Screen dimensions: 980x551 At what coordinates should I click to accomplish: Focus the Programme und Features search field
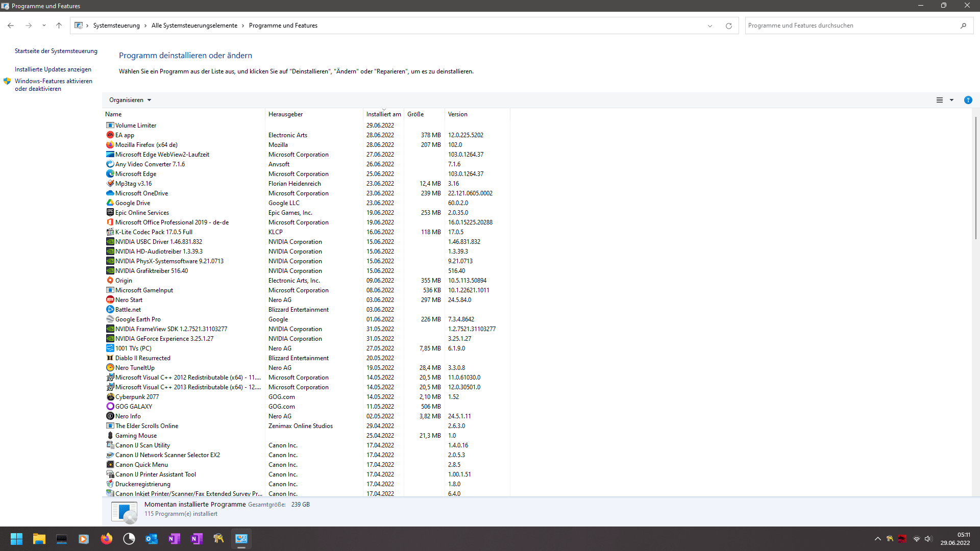[851, 26]
